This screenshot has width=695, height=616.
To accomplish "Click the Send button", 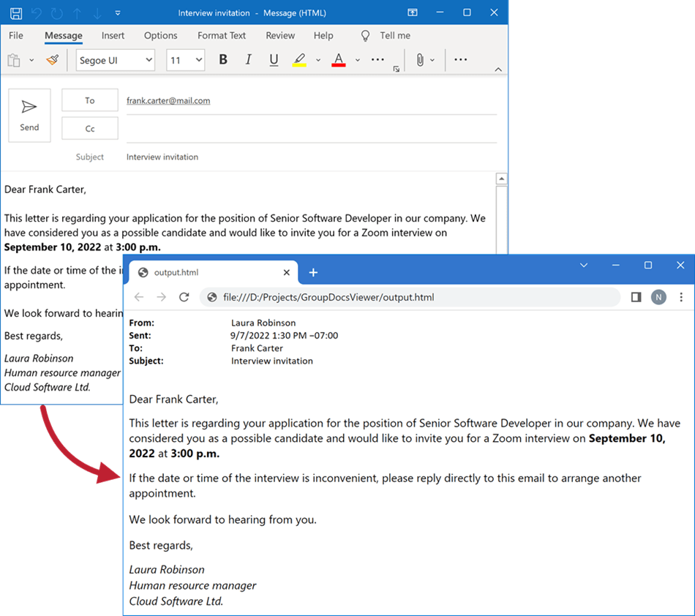I will point(29,115).
